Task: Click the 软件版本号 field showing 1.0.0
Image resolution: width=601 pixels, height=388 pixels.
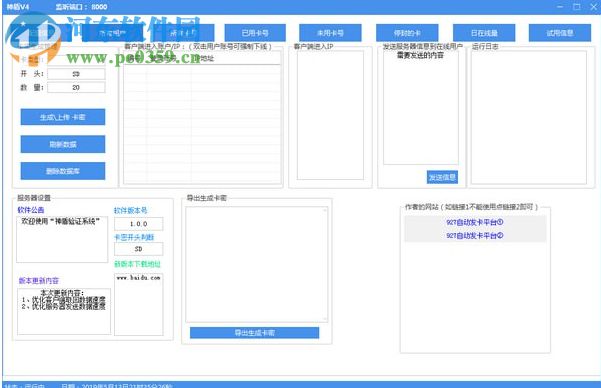Action: tap(138, 224)
